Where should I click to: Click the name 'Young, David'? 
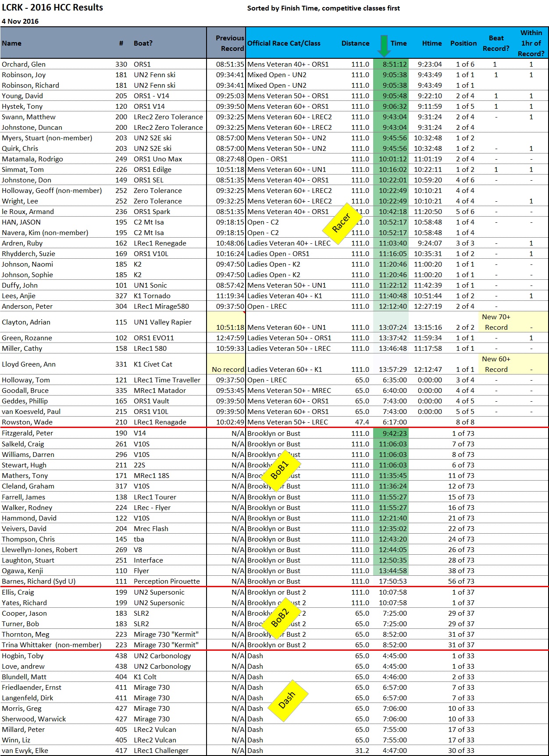pyautogui.click(x=22, y=96)
